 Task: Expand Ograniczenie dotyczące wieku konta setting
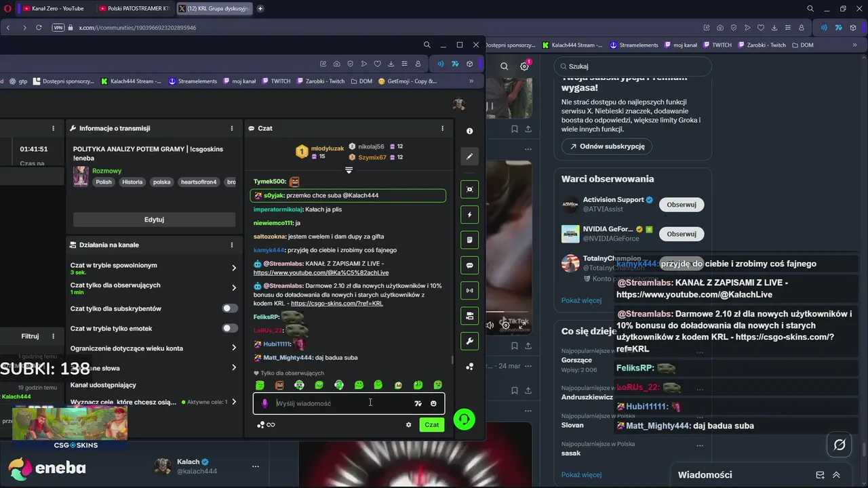pyautogui.click(x=234, y=348)
